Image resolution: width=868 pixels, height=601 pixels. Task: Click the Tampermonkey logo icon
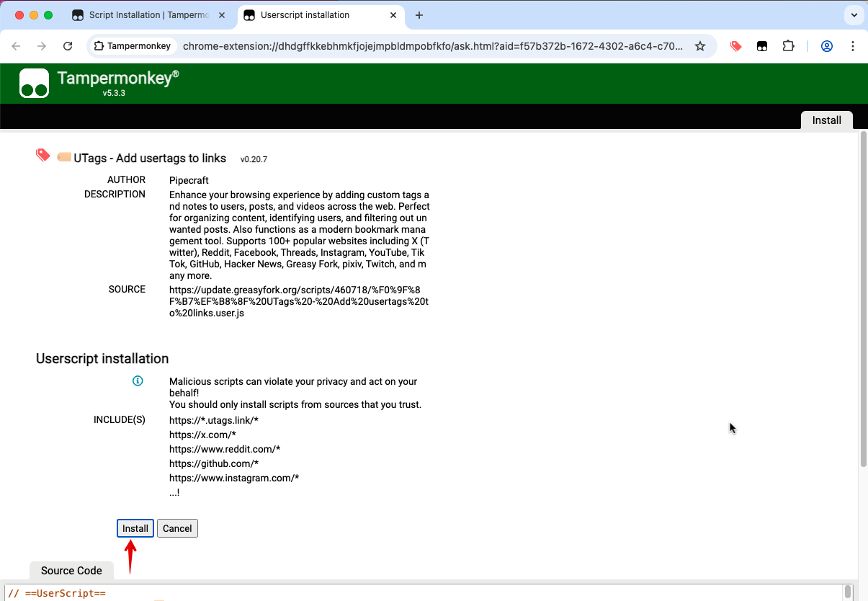tap(34, 84)
